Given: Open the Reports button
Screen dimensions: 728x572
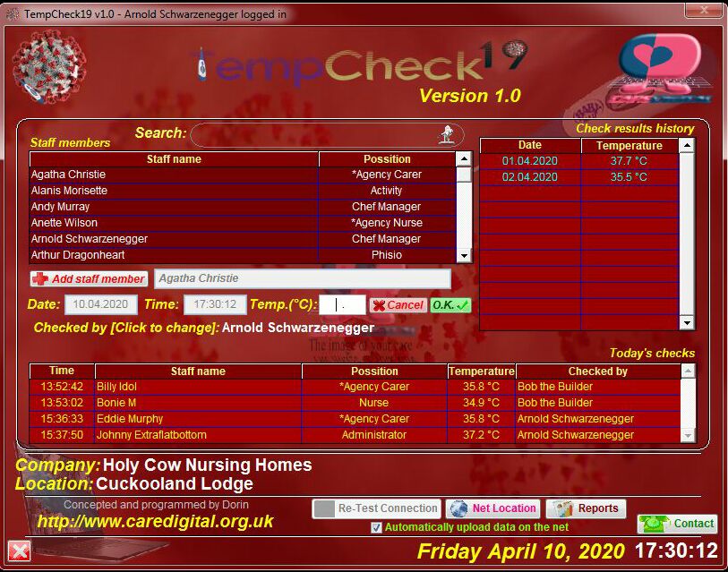Looking at the screenshot, I should [x=587, y=508].
